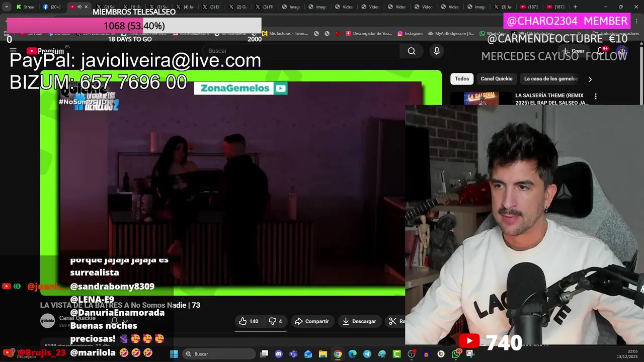This screenshot has height=362, width=644.
Task: Open Discord from the taskbar
Action: (x=279, y=354)
